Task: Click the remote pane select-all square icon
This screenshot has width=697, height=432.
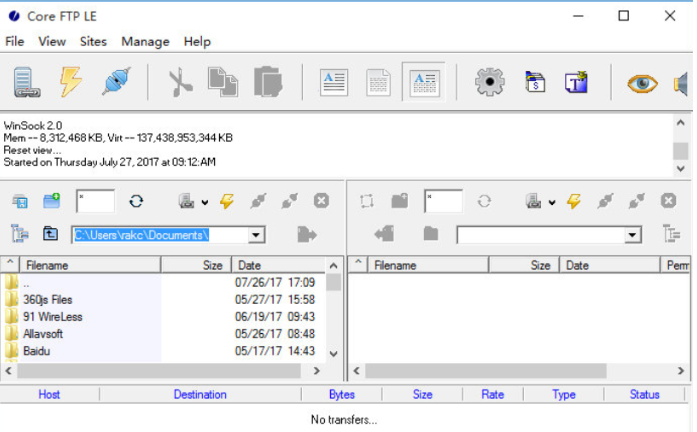Action: point(367,201)
